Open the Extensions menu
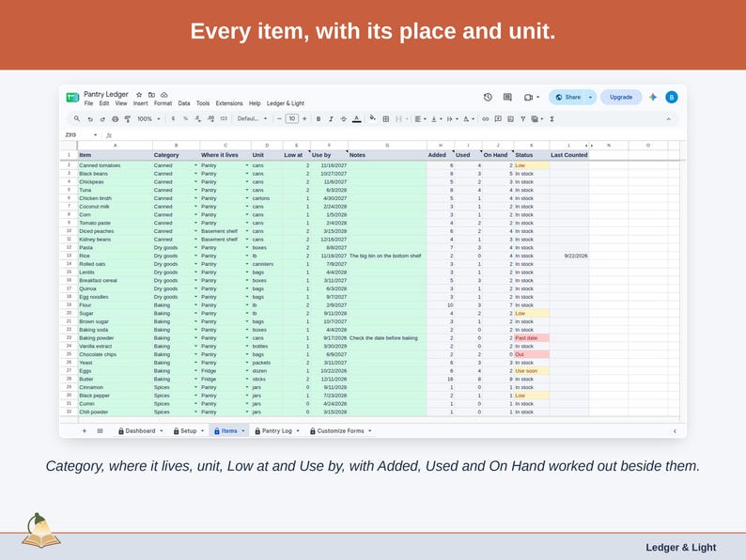 (x=229, y=103)
